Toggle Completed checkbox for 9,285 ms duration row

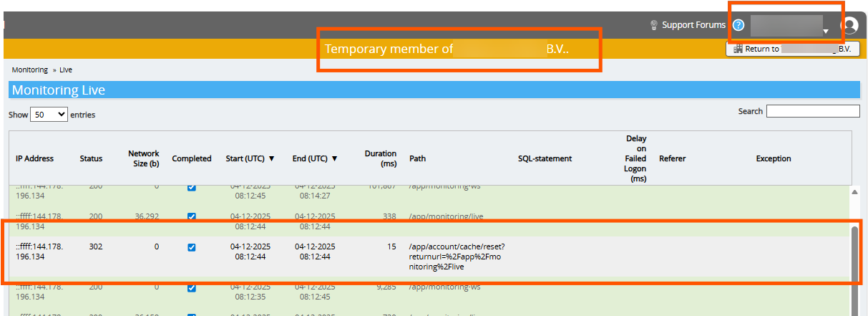point(191,288)
